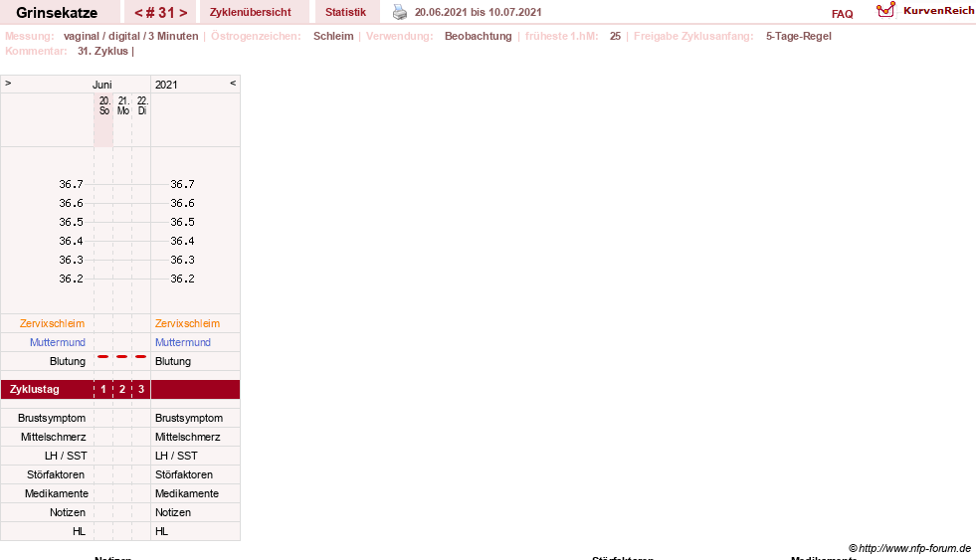Click the 2021 year header

click(x=166, y=85)
